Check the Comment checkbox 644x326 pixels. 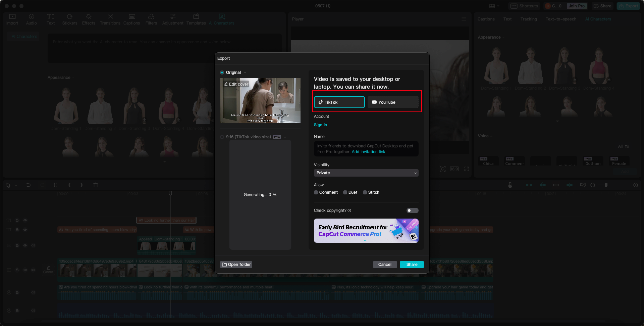(x=316, y=192)
